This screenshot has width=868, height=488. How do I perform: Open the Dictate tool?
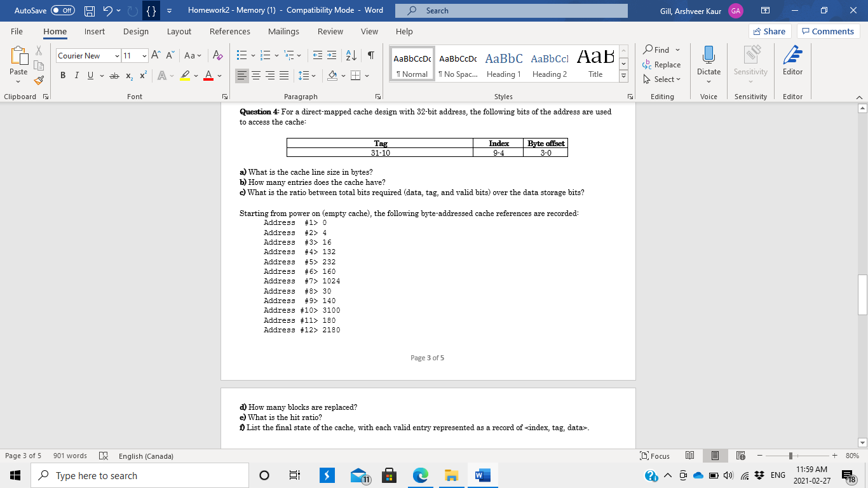[709, 62]
